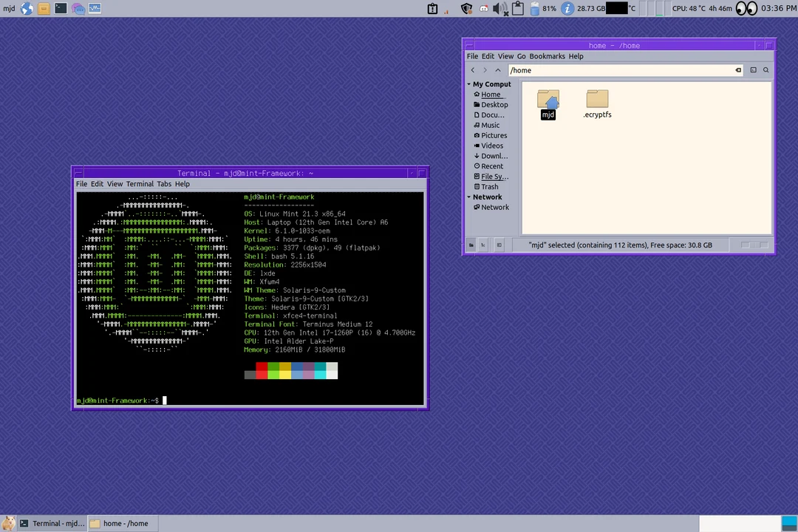The width and height of the screenshot is (798, 532).
Task: Open the Bookmarks menu in the file manager
Action: pos(548,55)
